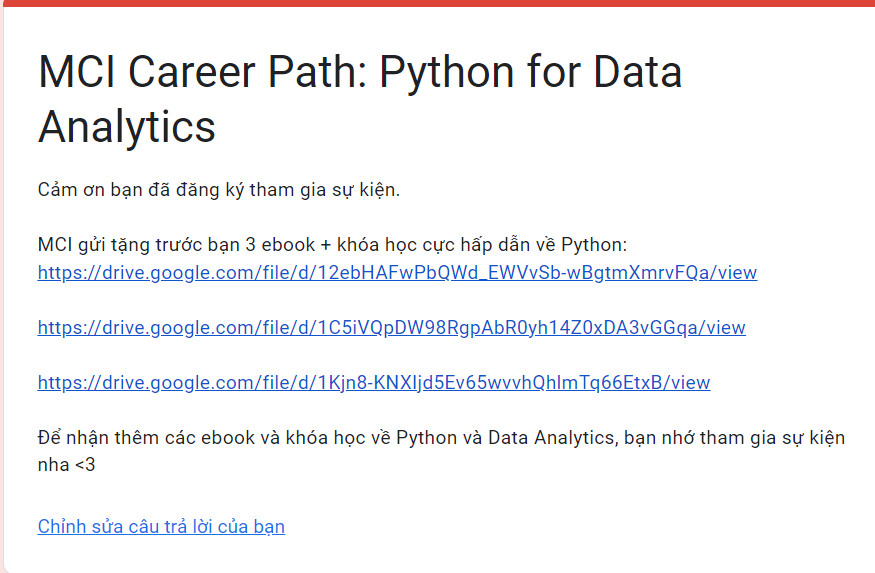Click the paragraph starting 'Để nhận thêm các ebook'
875x573 pixels.
point(441,451)
